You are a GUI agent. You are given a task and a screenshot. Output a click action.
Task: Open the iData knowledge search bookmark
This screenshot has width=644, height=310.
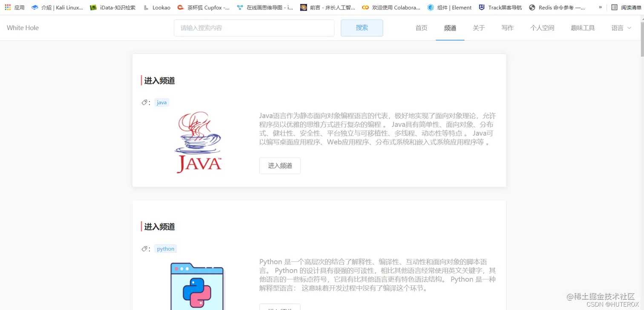click(x=112, y=7)
